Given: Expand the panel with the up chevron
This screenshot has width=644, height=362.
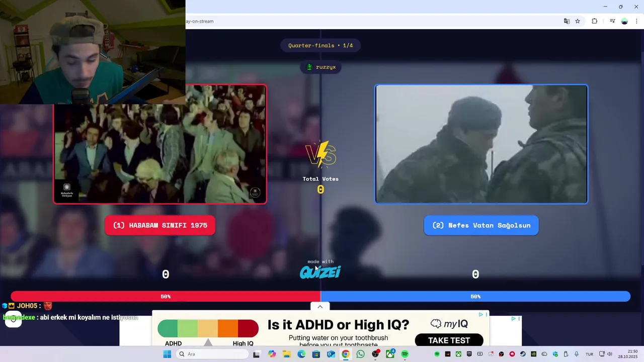Looking at the screenshot, I should coord(320,306).
